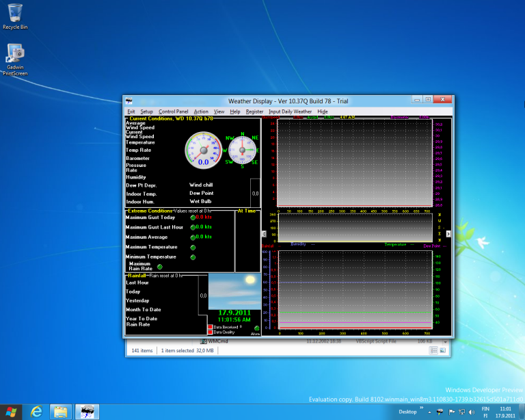
Task: Open the Exit menu
Action: click(131, 111)
